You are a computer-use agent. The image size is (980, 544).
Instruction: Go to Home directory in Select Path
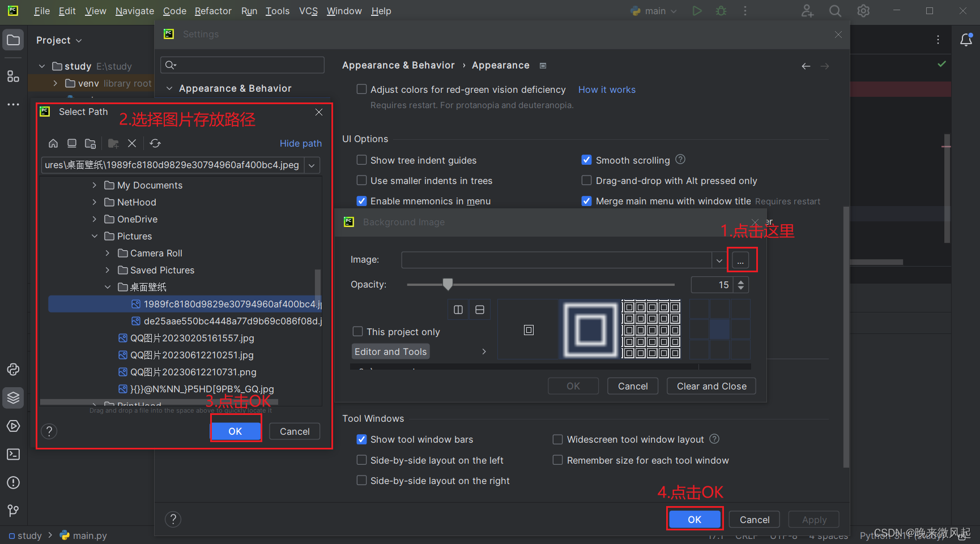[53, 143]
